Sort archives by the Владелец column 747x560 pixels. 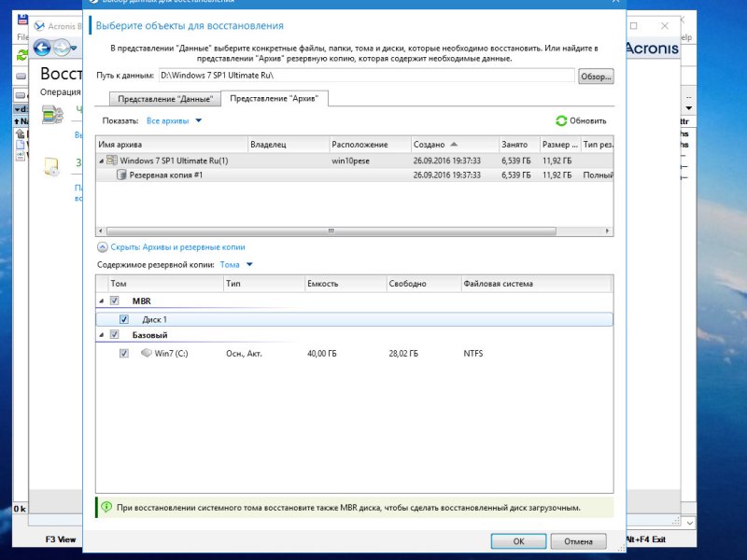tap(289, 145)
